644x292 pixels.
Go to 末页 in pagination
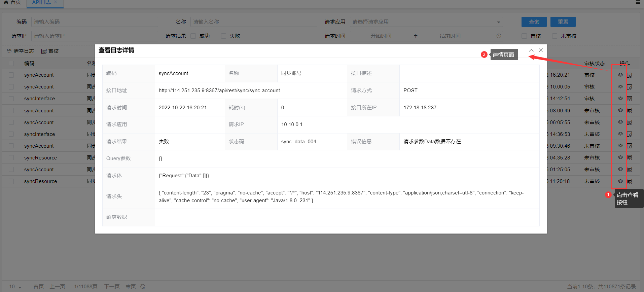point(131,287)
